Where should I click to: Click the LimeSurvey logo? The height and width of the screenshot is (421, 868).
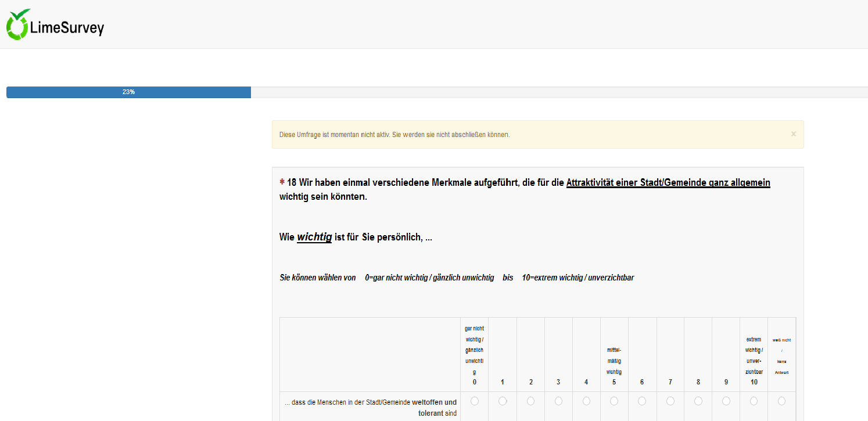(55, 26)
